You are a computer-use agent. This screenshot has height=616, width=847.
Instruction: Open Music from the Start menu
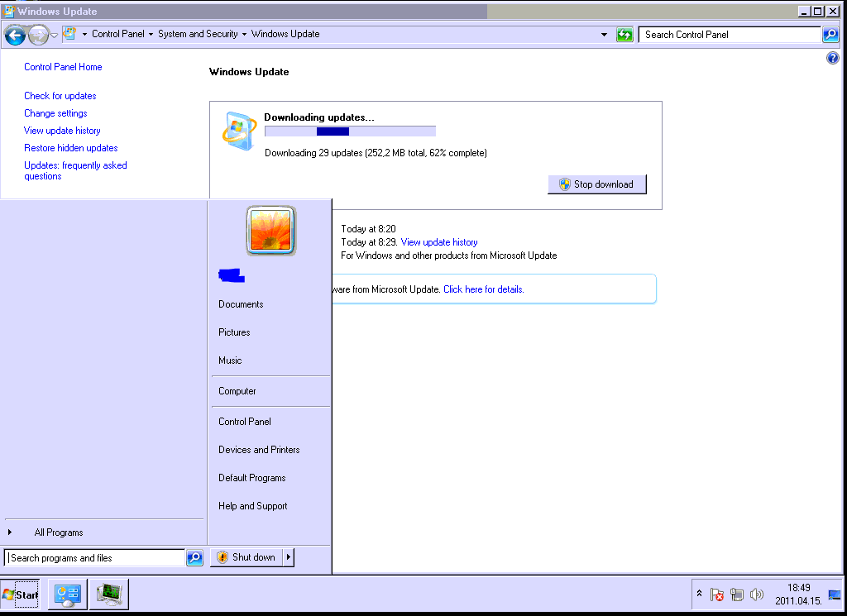click(x=230, y=361)
